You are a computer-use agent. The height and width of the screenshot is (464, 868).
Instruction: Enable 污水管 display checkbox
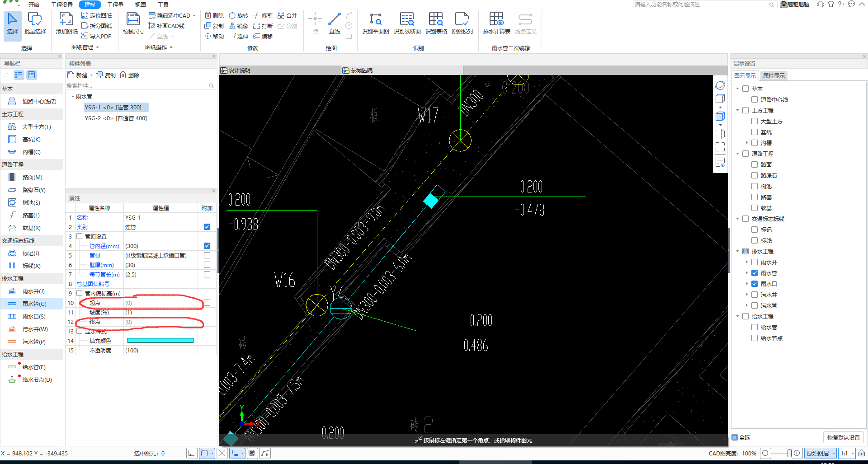[754, 305]
